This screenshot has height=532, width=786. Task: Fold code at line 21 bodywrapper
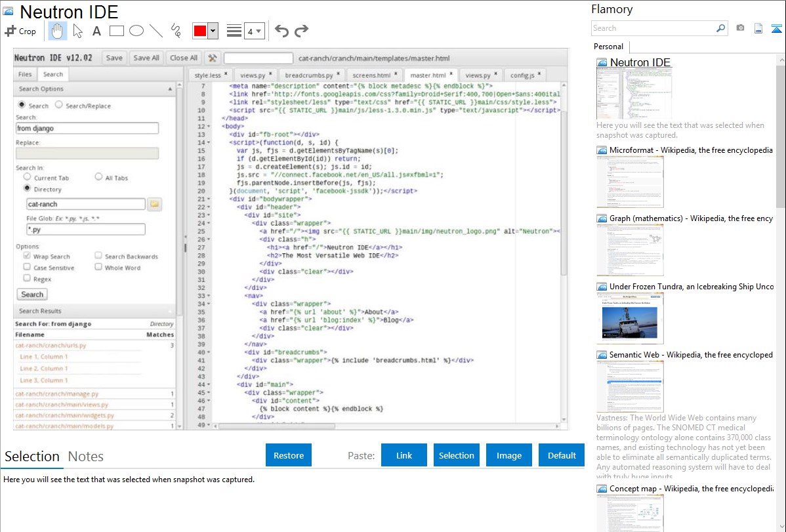click(x=209, y=199)
